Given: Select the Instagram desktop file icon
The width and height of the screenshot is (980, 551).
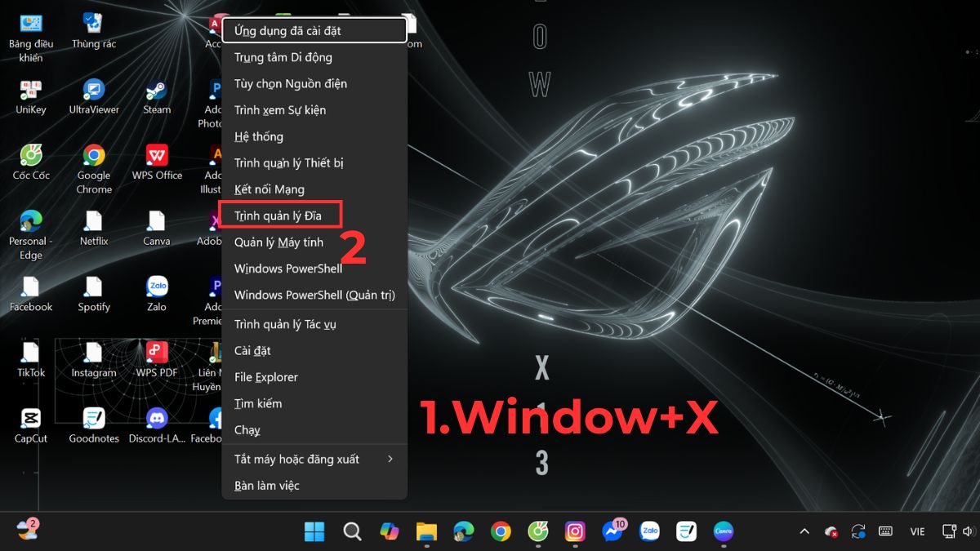Looking at the screenshot, I should tap(94, 360).
